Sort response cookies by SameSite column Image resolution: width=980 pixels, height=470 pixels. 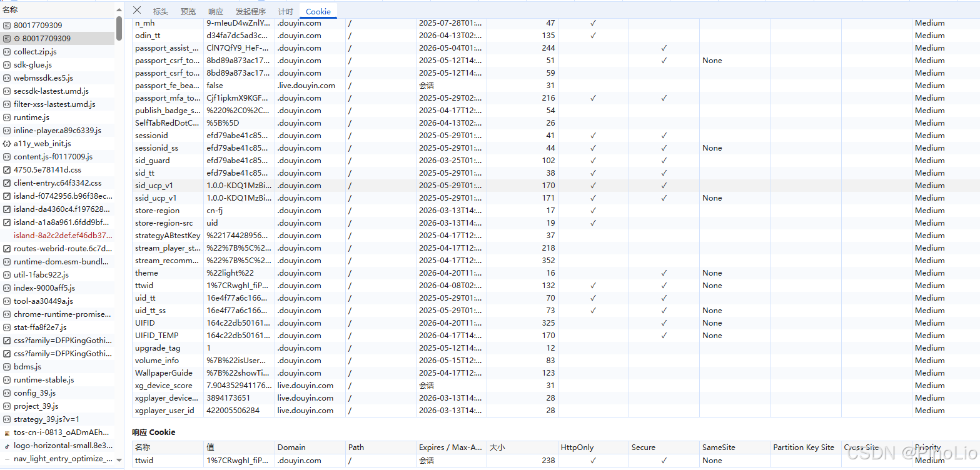[735, 447]
